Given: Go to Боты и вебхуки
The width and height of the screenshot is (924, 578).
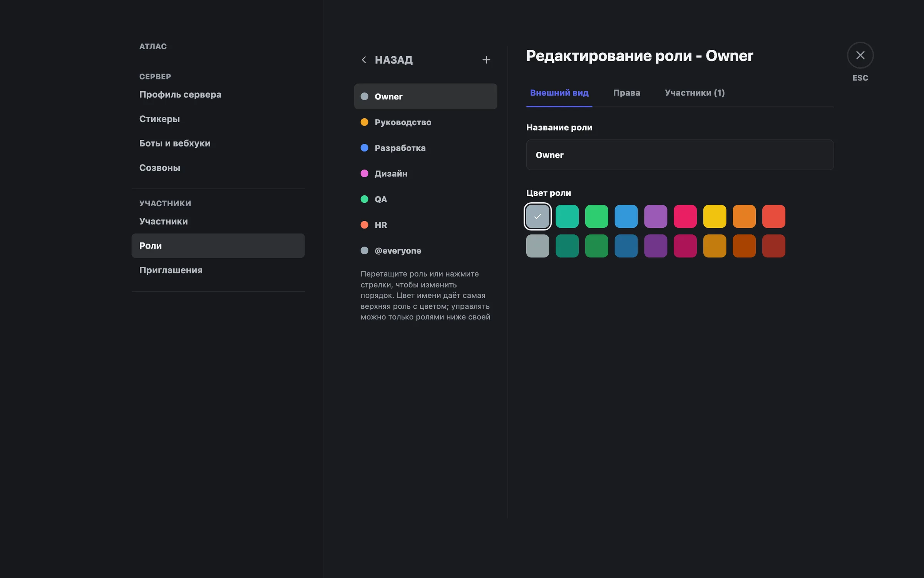Looking at the screenshot, I should click(218, 143).
